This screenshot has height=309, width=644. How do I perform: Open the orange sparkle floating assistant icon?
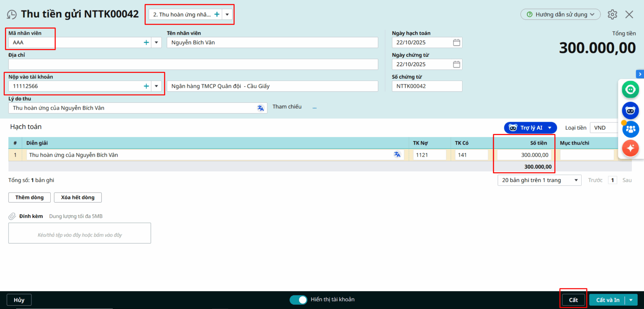(x=630, y=148)
